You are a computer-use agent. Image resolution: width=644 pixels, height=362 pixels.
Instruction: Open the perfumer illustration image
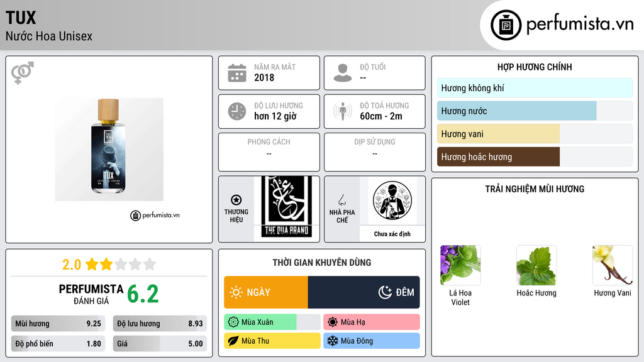click(392, 200)
